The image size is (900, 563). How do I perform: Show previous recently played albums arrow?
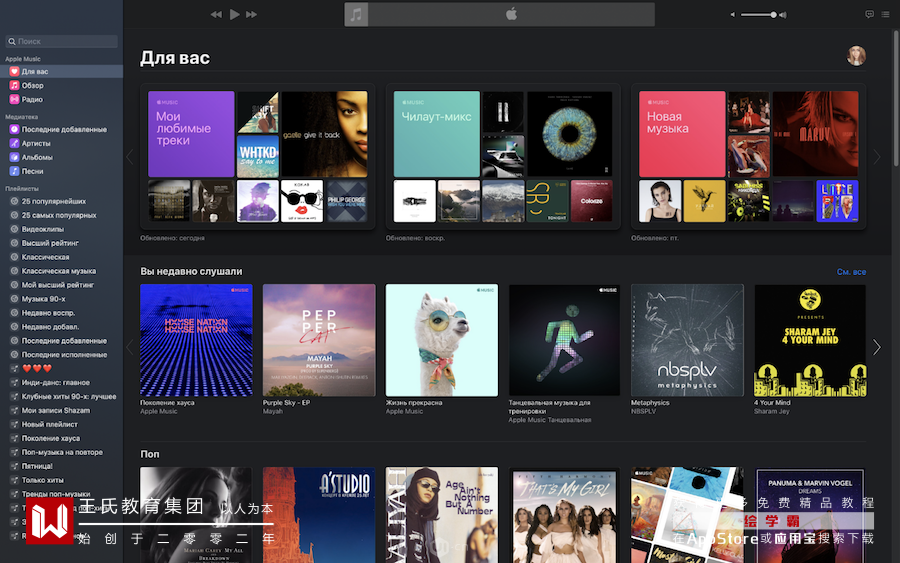point(130,347)
